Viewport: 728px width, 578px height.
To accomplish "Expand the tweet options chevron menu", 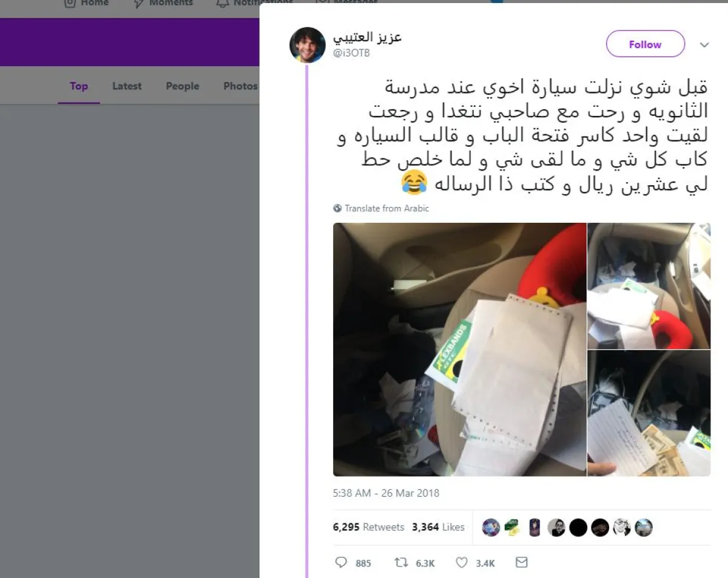I will coord(704,45).
